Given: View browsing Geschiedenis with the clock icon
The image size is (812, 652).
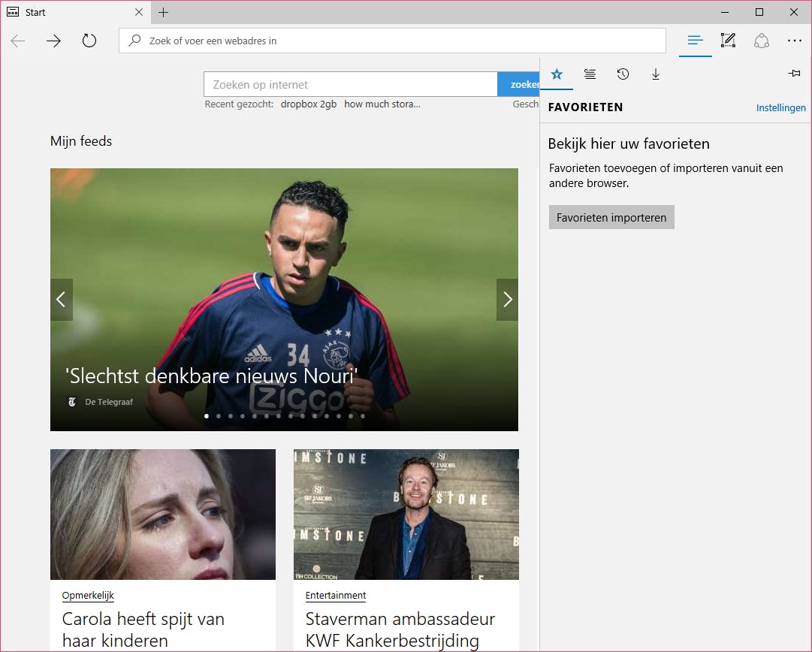Looking at the screenshot, I should [x=623, y=74].
